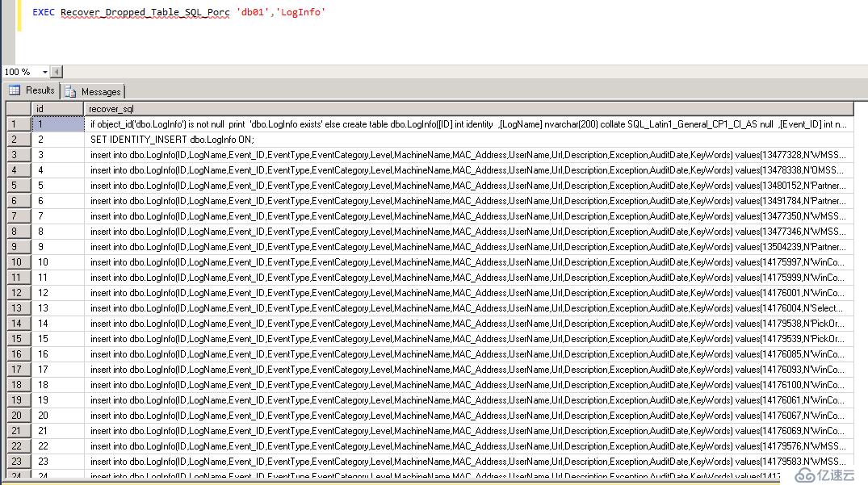Image resolution: width=868 pixels, height=485 pixels.
Task: Click the Results tab grid icon
Action: 15,90
